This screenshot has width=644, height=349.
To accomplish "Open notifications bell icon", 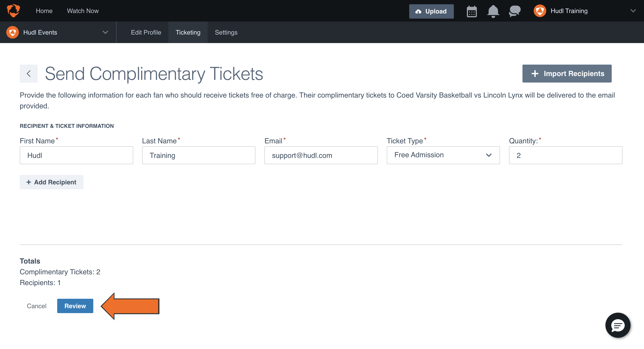I will coord(493,11).
